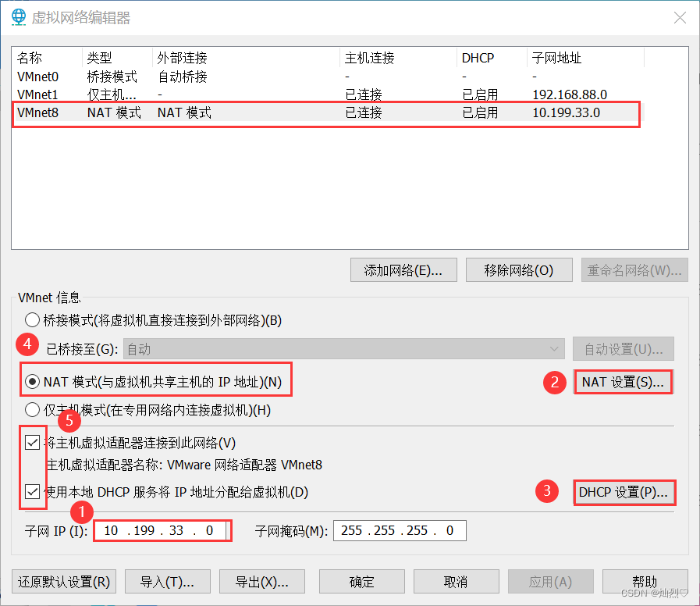The height and width of the screenshot is (606, 700).
Task: Click the 子网 IP input field
Action: pos(162,530)
